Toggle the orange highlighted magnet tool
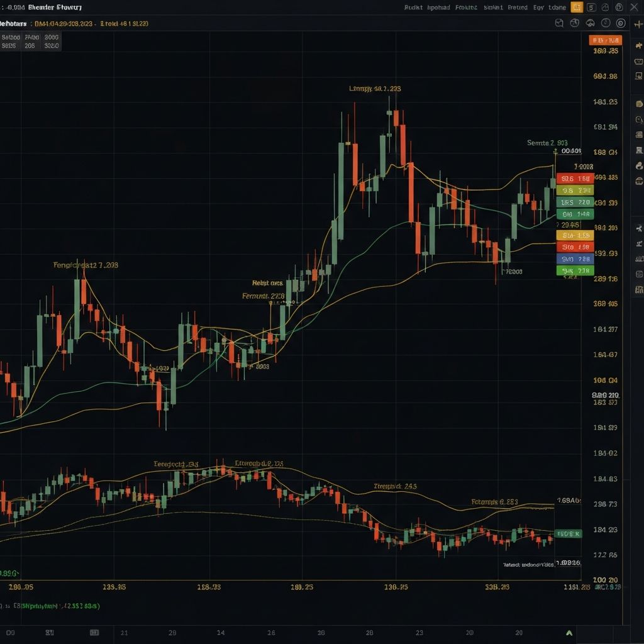 pos(577,8)
